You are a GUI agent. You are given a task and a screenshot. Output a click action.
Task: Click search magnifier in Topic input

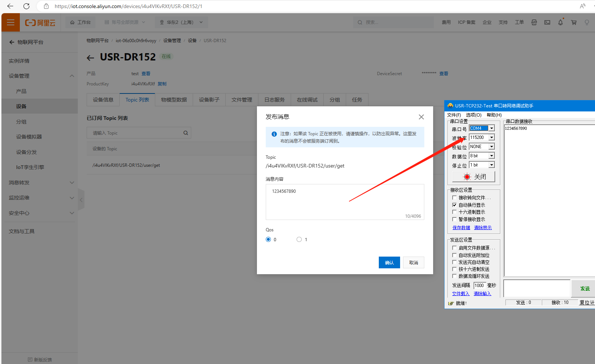click(x=186, y=133)
